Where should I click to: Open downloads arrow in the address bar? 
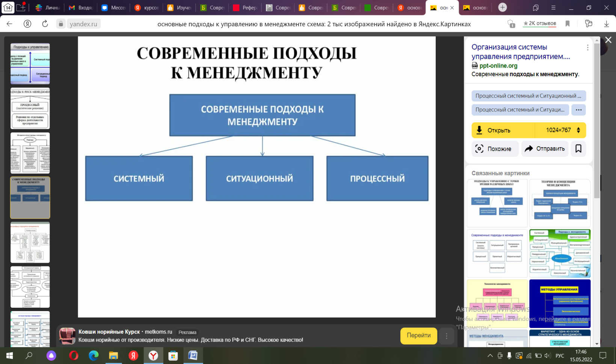tap(606, 24)
